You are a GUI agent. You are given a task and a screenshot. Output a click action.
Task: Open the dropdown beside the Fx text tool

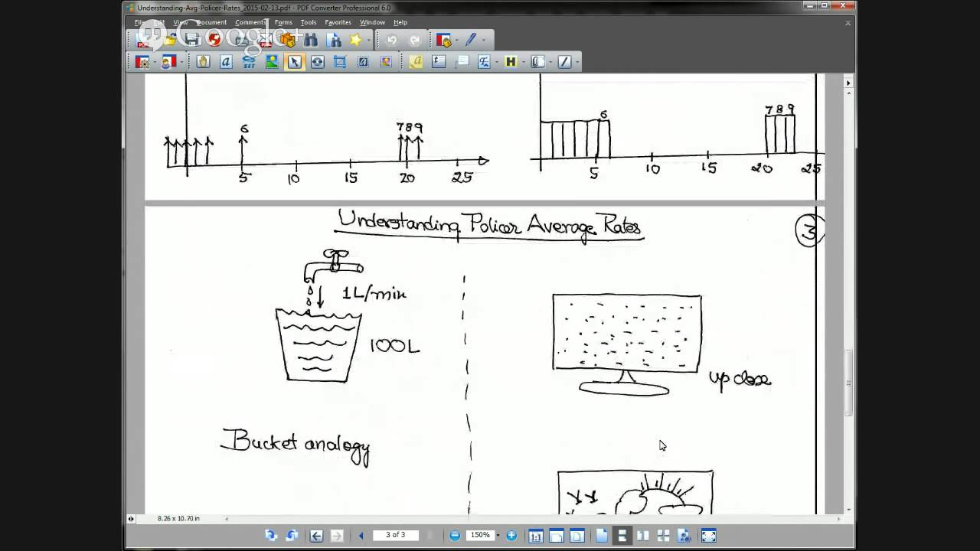pos(497,63)
